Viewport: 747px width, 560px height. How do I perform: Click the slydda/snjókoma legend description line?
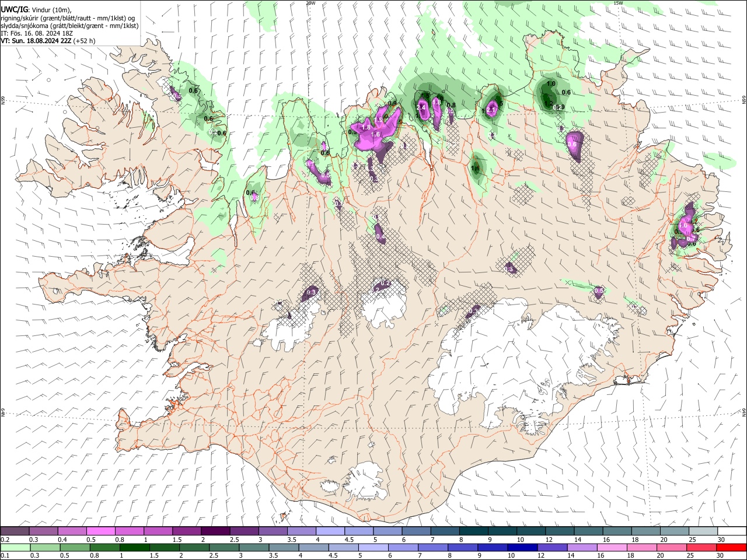(x=69, y=26)
